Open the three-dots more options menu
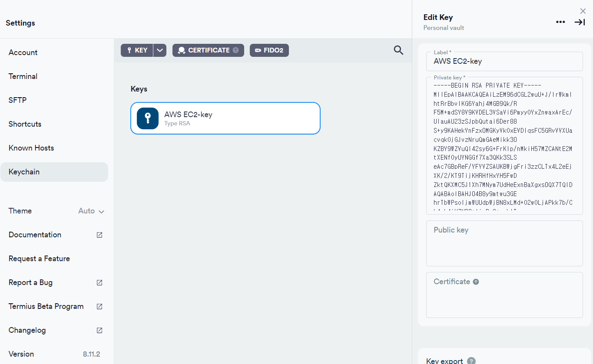The height and width of the screenshot is (364, 593). click(x=560, y=22)
